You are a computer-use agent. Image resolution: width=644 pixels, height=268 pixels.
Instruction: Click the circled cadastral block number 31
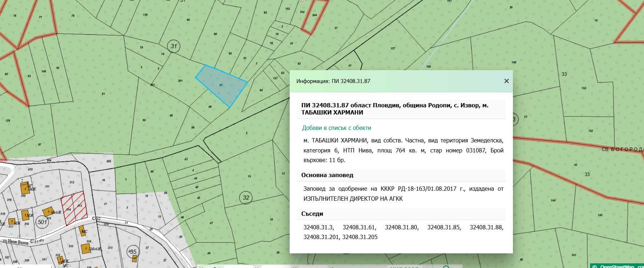[x=174, y=46]
